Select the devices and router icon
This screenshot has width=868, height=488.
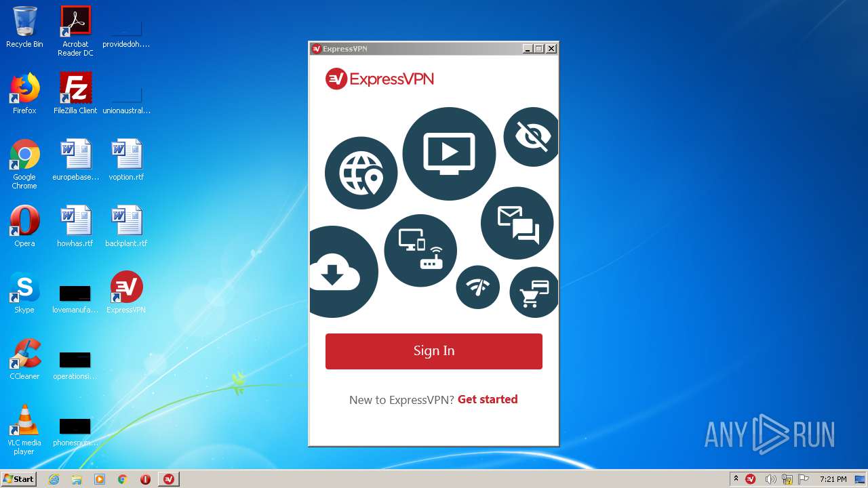pyautogui.click(x=420, y=250)
